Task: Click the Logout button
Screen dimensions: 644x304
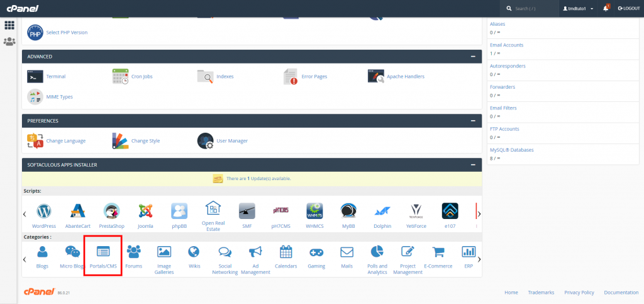Action: 629,8
